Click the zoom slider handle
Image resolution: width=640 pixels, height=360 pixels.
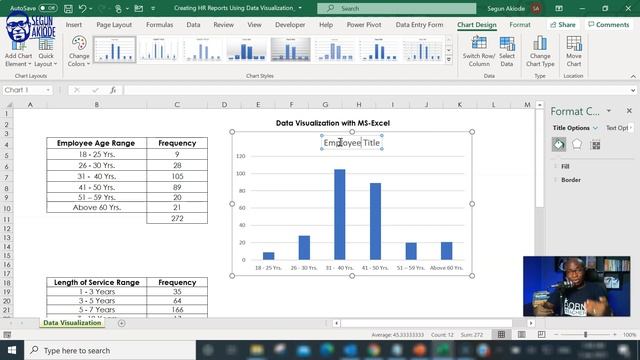tap(585, 335)
